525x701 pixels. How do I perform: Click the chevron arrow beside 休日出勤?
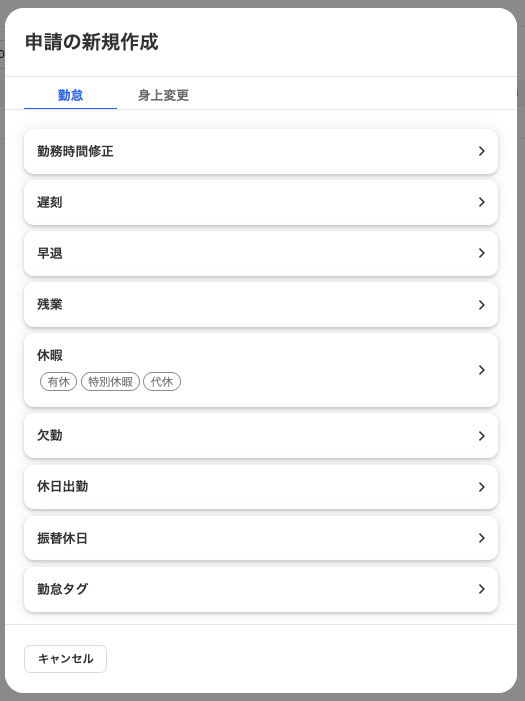tap(482, 487)
